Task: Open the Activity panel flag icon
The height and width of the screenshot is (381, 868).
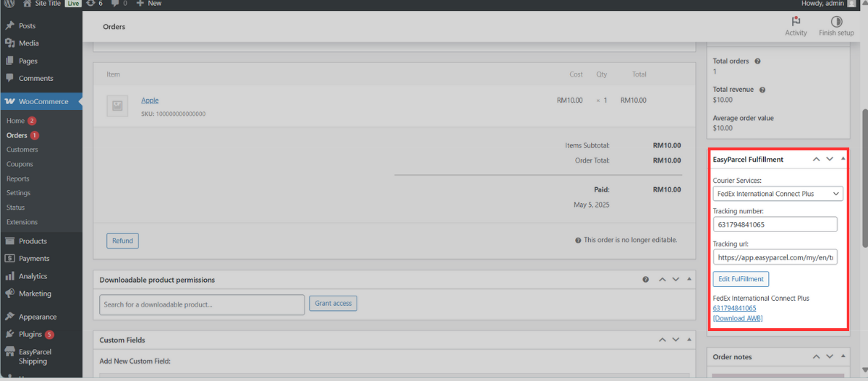Action: pos(796,26)
